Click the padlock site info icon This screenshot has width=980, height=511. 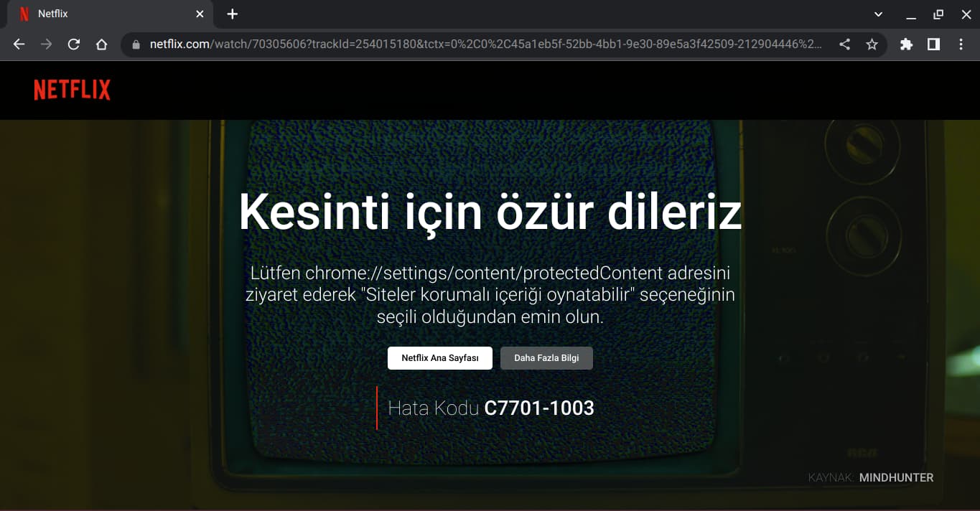(135, 44)
